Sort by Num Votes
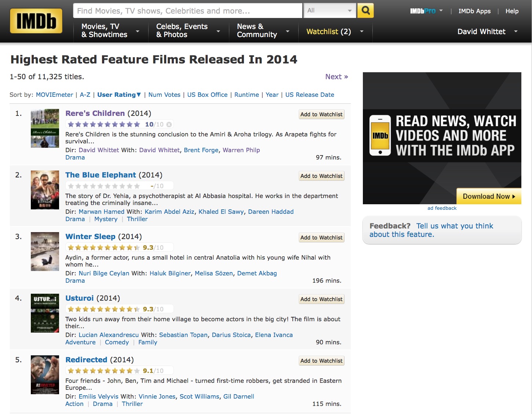This screenshot has width=532, height=414. tap(164, 95)
